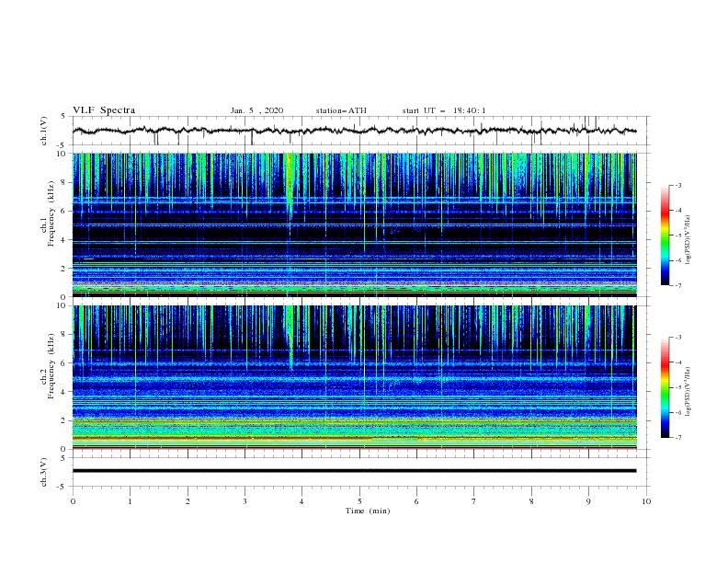This screenshot has width=728, height=563.
Task: Click the 'station=ATH' label
Action: [341, 110]
